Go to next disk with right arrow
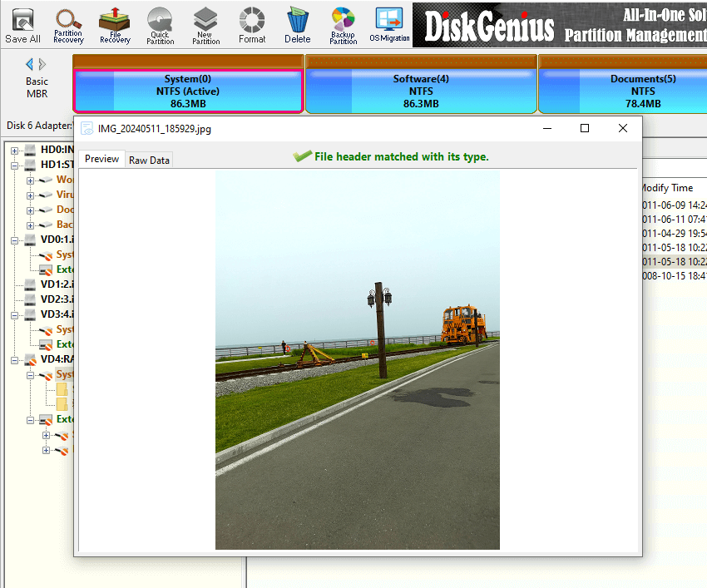 42,64
